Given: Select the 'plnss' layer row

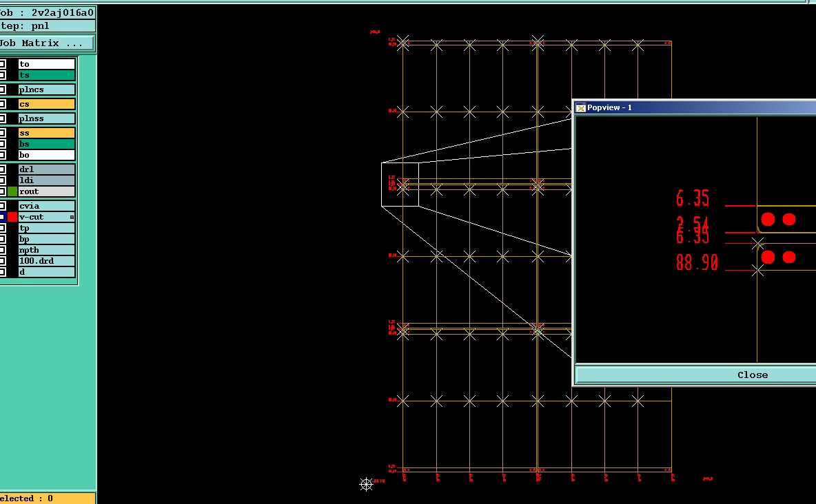Looking at the screenshot, I should click(46, 118).
